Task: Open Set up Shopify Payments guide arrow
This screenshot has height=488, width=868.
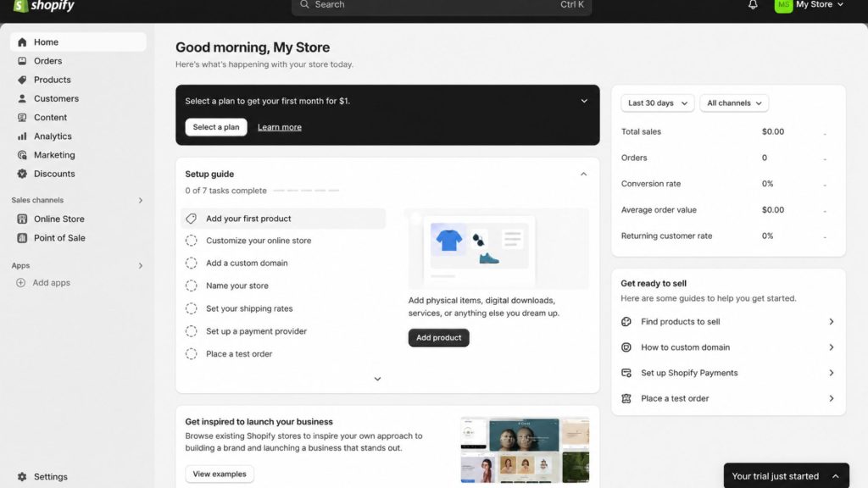Action: [x=831, y=373]
